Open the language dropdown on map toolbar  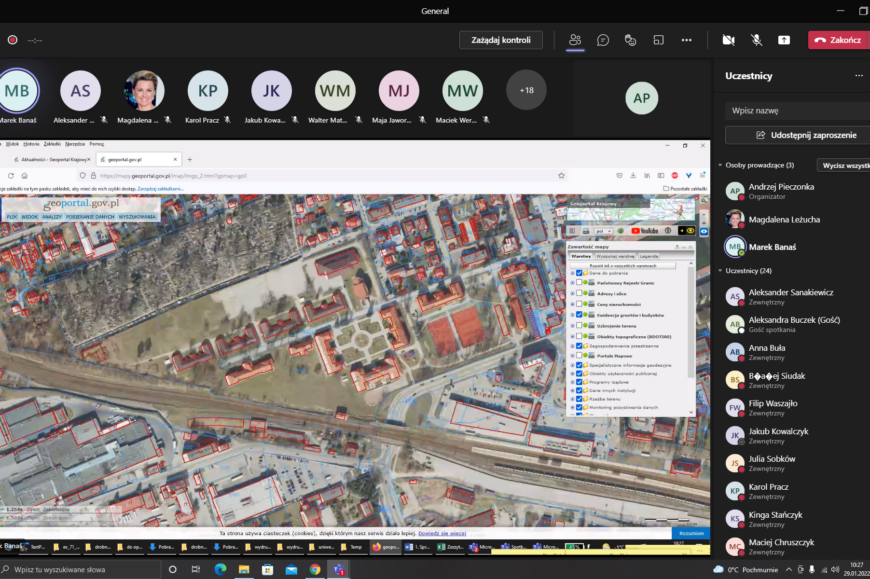click(x=603, y=231)
